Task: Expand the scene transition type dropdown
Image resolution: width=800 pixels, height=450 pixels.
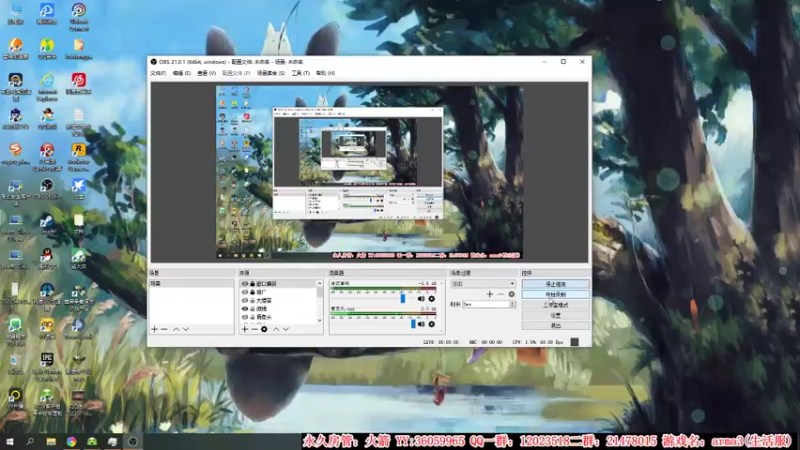Action: click(512, 284)
